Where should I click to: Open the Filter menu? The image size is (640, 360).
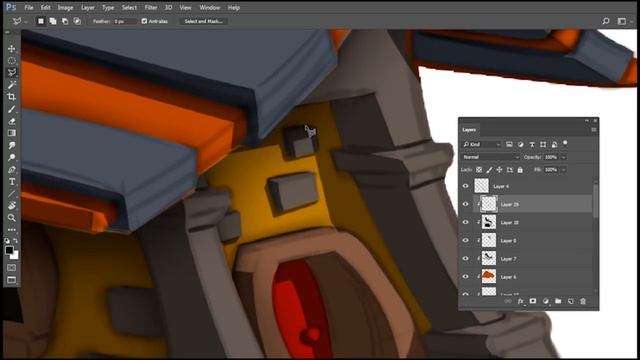pyautogui.click(x=151, y=8)
